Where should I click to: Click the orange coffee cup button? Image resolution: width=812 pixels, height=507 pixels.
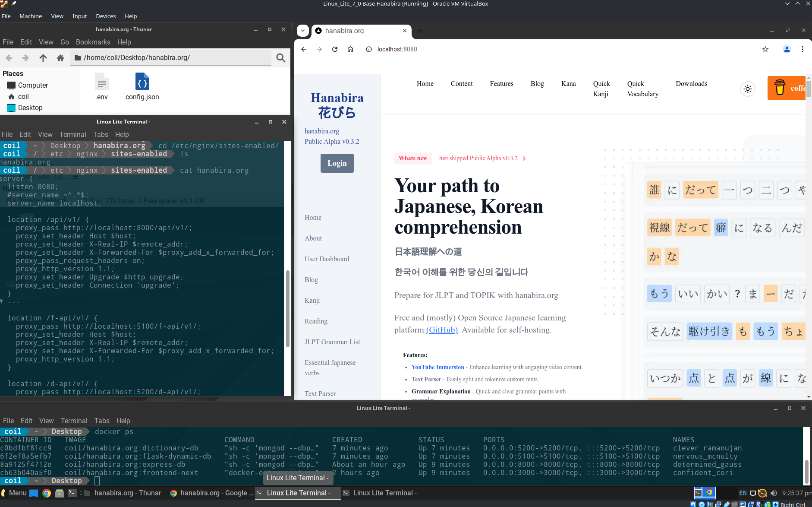[x=786, y=88]
